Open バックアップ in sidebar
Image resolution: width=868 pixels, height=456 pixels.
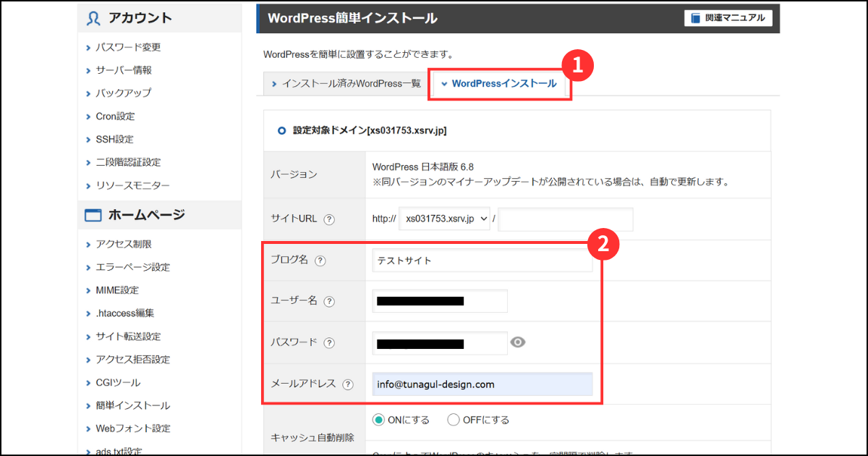point(124,93)
